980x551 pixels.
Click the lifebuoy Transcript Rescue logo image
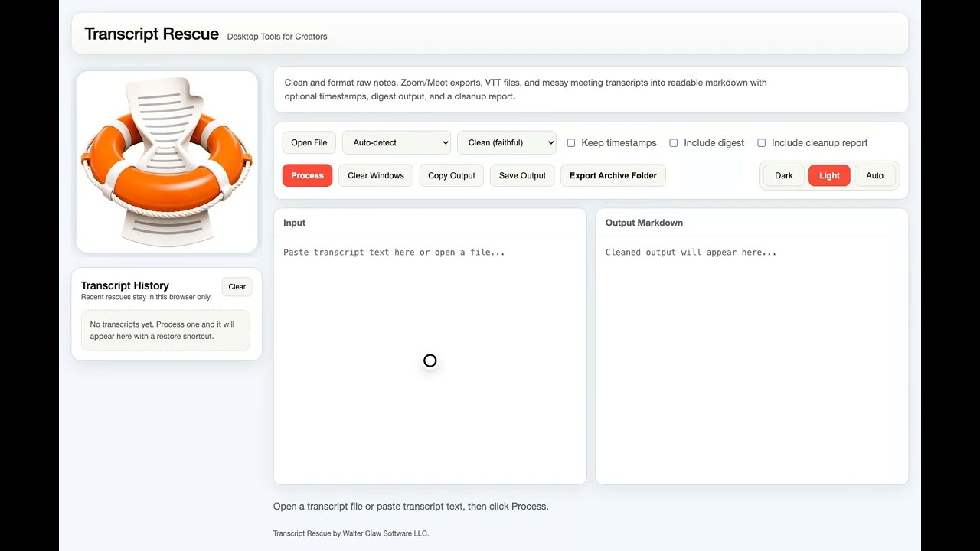pyautogui.click(x=167, y=161)
